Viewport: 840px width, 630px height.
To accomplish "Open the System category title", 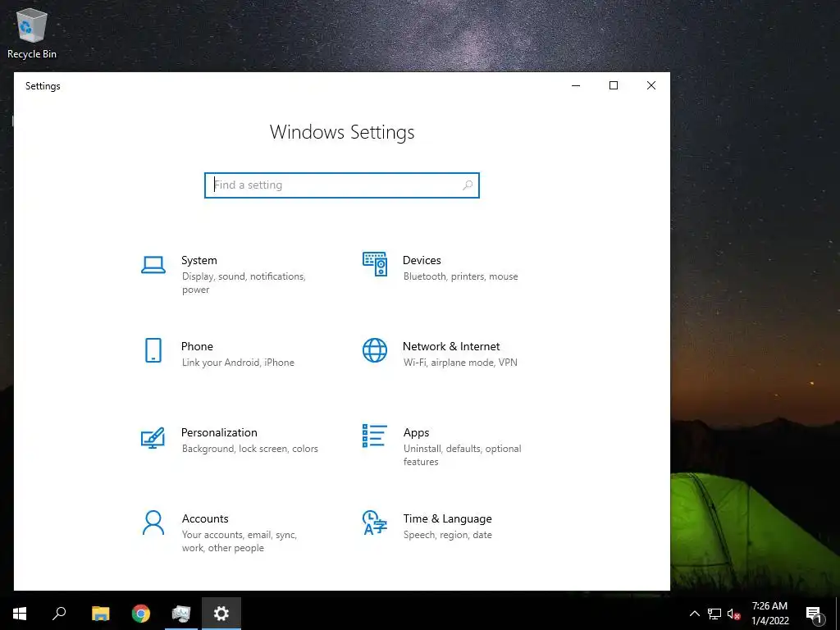I will [x=199, y=260].
